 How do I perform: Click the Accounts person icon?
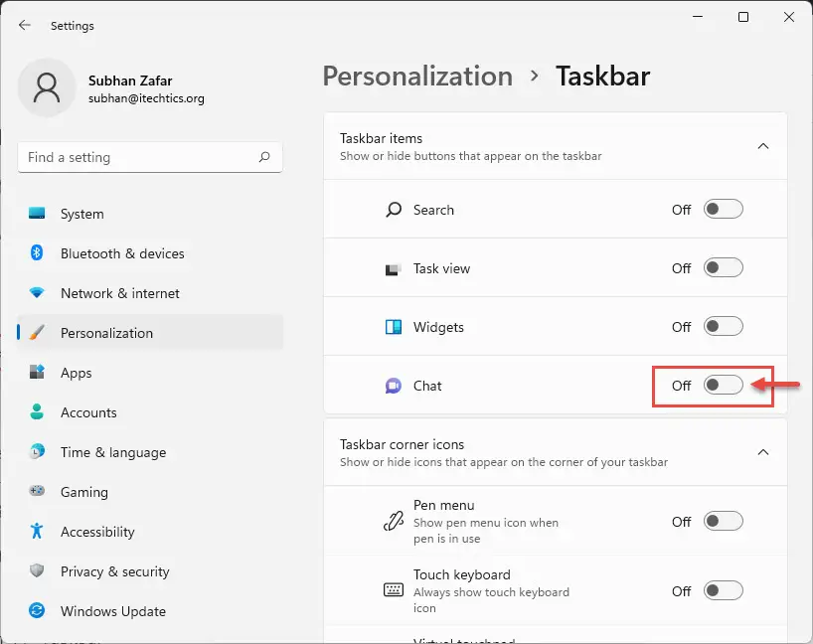(37, 412)
